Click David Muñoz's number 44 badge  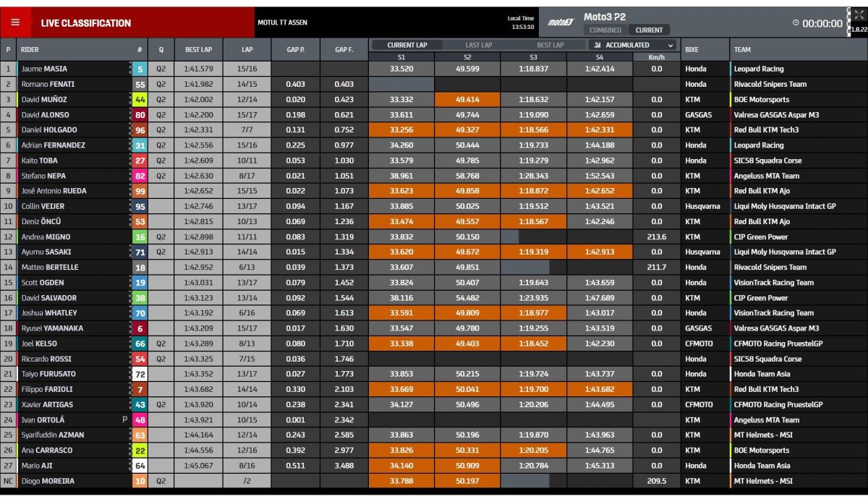(x=140, y=100)
